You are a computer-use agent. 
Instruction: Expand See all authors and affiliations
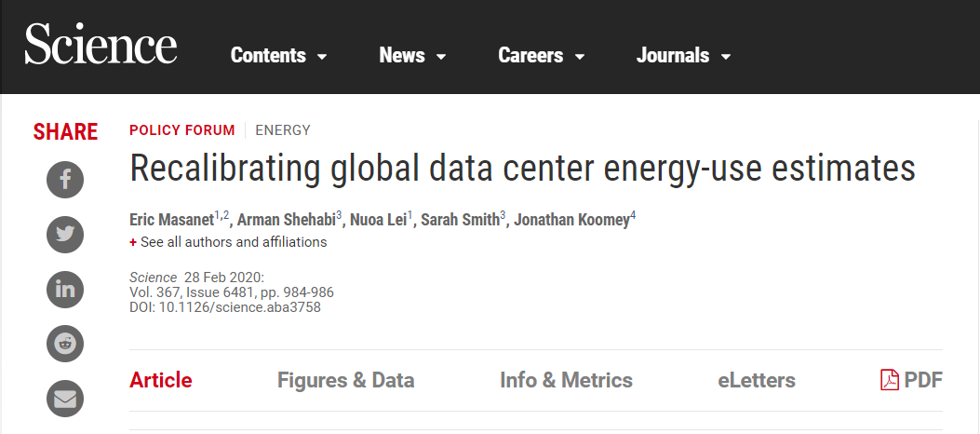point(228,242)
